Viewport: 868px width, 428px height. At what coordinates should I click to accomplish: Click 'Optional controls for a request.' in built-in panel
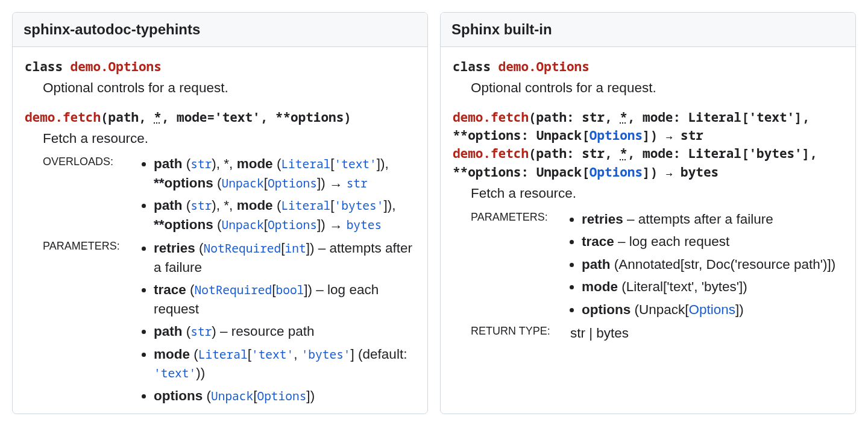(x=564, y=87)
